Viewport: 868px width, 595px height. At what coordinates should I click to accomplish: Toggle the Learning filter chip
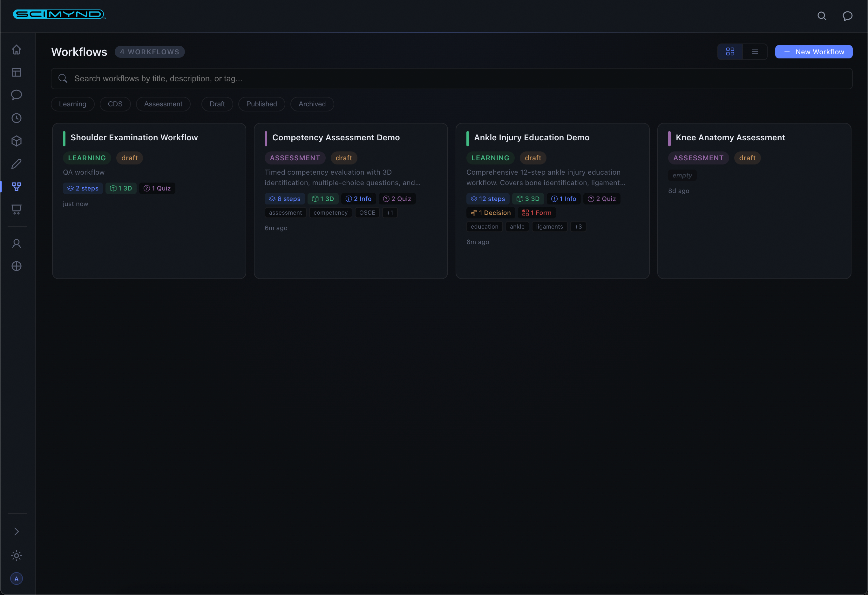click(x=72, y=104)
